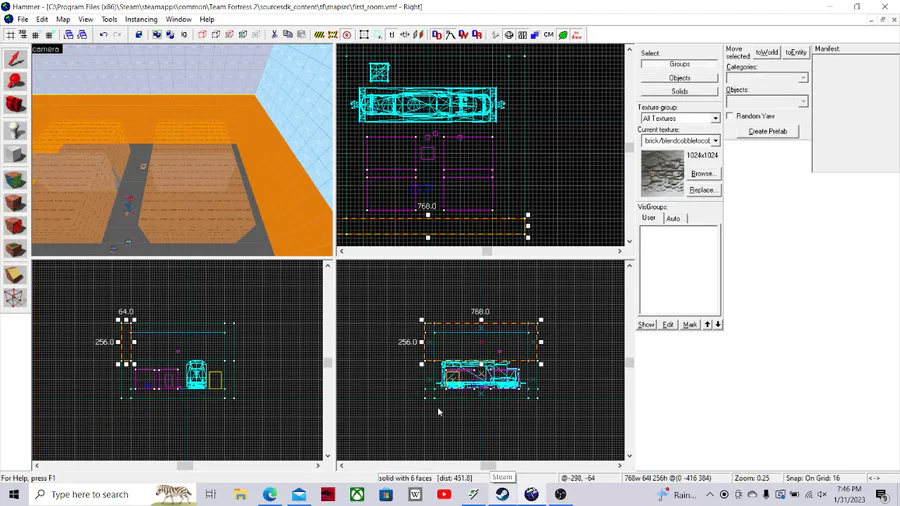This screenshot has width=900, height=506.
Task: Switch to the User VisGroups tab
Action: (x=649, y=218)
